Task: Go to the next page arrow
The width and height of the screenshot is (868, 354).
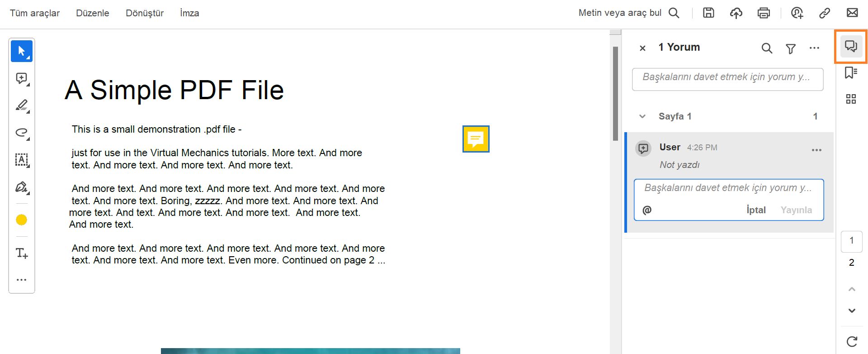Action: click(852, 311)
